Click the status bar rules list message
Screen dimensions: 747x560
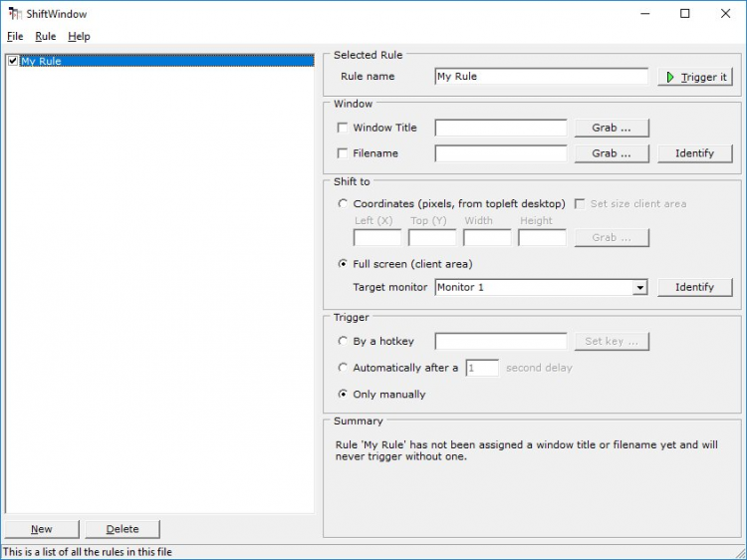(88, 552)
